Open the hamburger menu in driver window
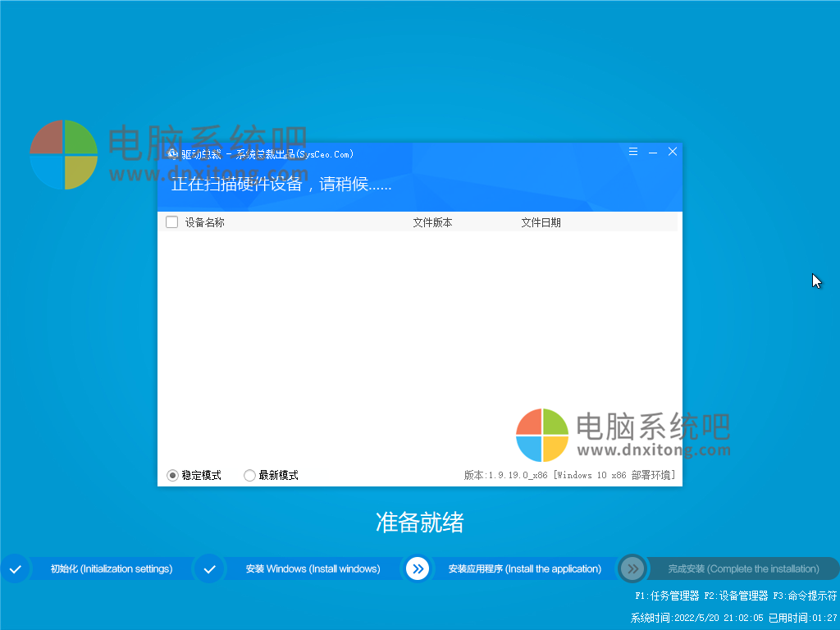This screenshot has width=840, height=630. (633, 152)
